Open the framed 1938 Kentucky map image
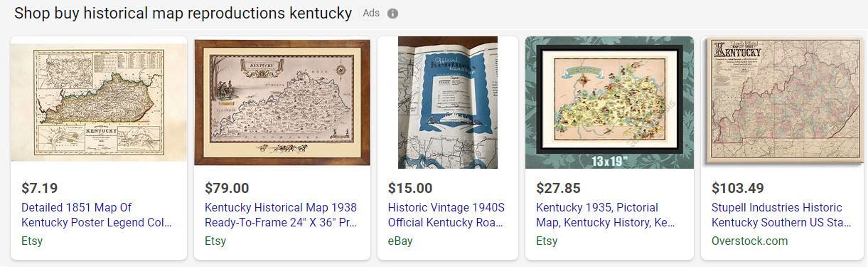868x267 pixels. point(282,103)
